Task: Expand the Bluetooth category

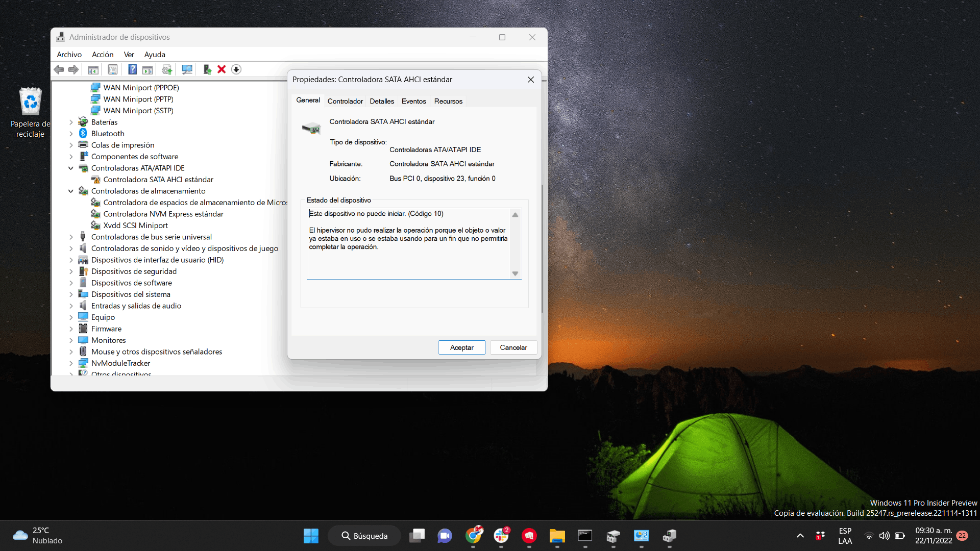Action: click(x=71, y=134)
